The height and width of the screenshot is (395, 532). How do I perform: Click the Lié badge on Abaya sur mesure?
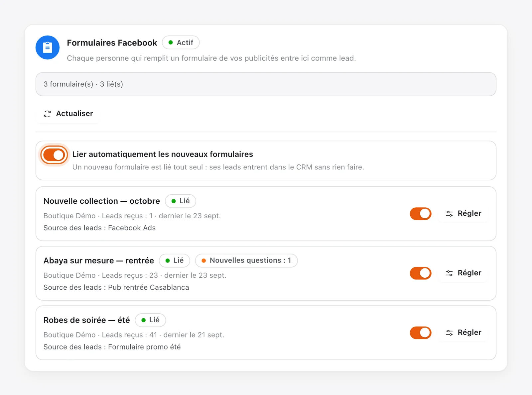point(175,260)
